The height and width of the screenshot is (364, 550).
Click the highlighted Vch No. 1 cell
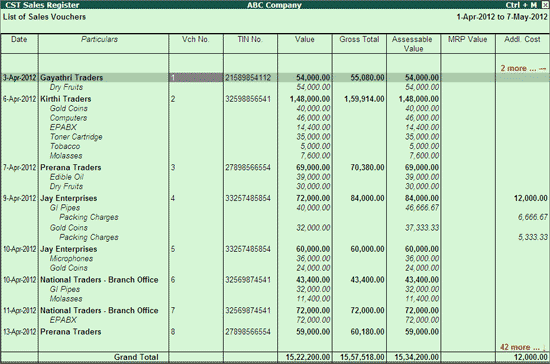pos(196,77)
